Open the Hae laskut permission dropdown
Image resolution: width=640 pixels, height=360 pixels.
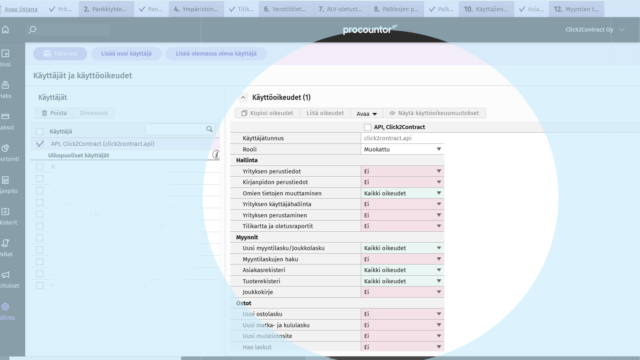pos(402,347)
